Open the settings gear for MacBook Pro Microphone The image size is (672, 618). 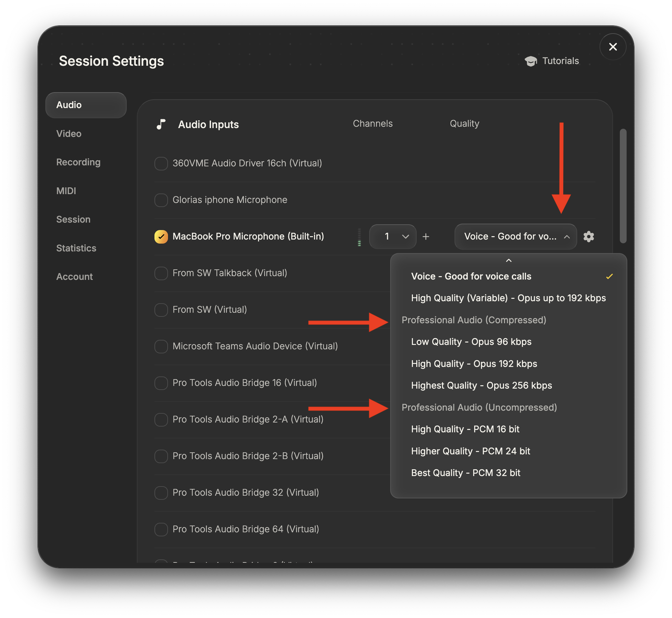tap(589, 236)
